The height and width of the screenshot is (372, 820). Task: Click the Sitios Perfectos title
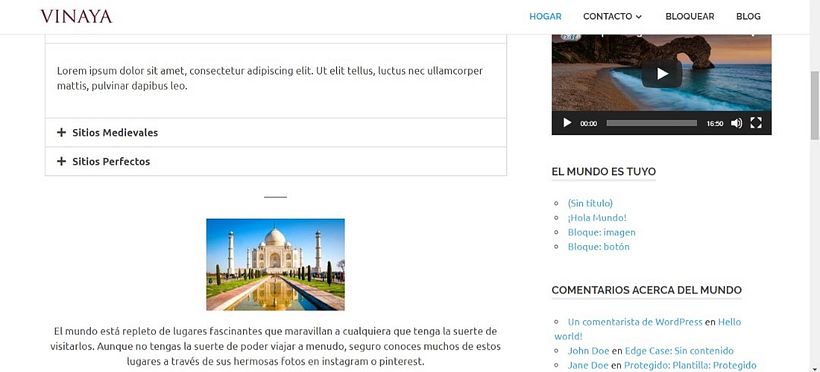click(x=111, y=161)
